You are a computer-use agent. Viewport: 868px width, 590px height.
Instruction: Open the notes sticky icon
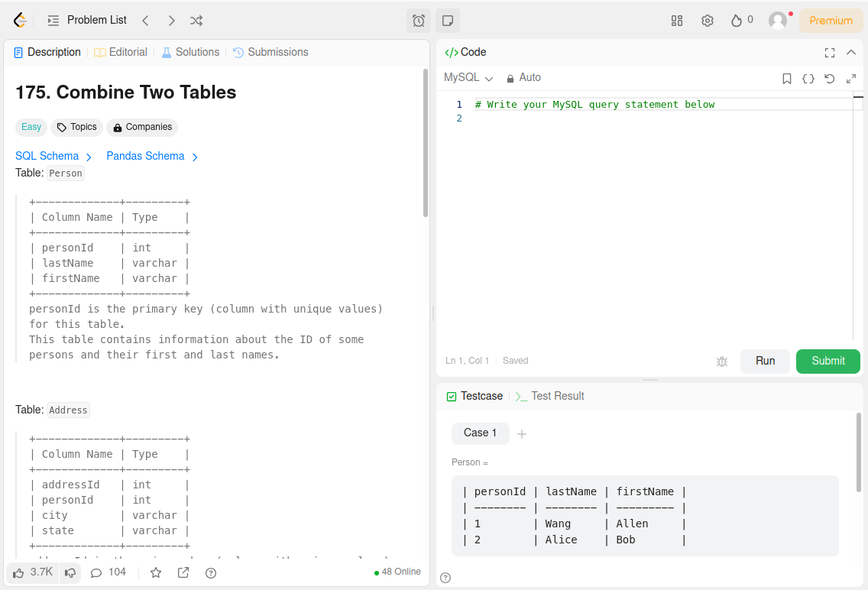click(x=447, y=21)
